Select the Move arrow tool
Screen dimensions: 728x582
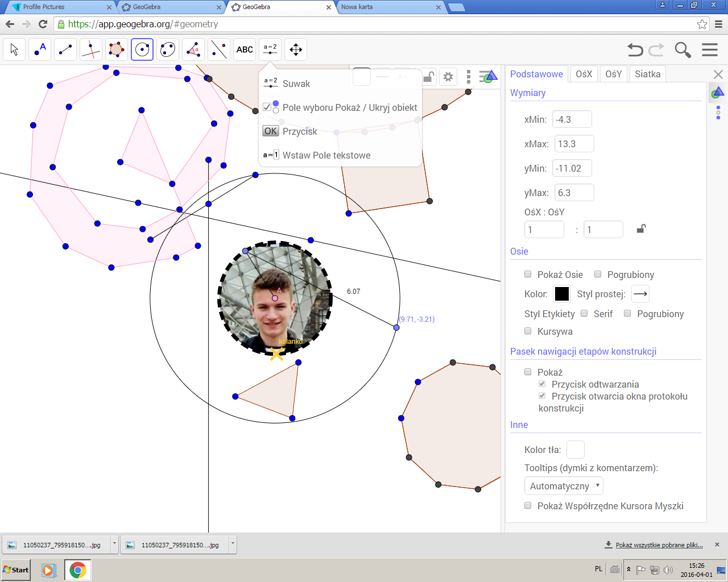coord(14,50)
